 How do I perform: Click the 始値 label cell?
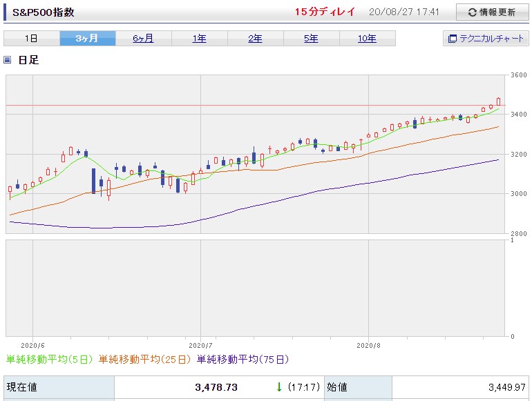[359, 387]
